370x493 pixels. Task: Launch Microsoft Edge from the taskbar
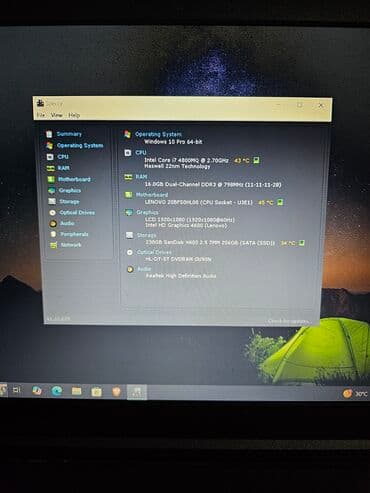(x=57, y=391)
